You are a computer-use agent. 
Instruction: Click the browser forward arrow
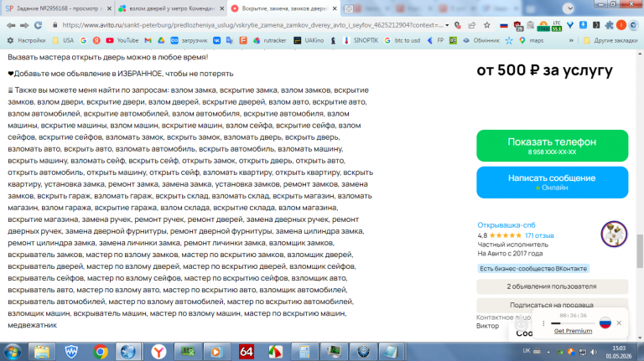click(24, 25)
